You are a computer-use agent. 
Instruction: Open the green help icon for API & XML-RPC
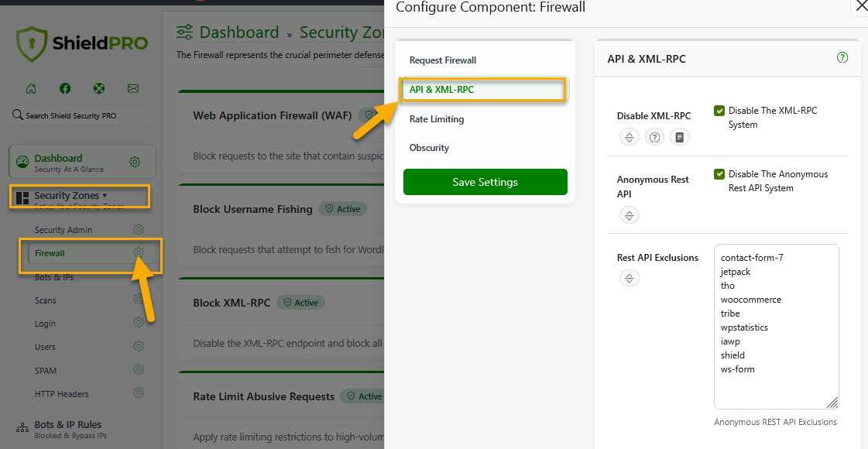click(x=842, y=57)
